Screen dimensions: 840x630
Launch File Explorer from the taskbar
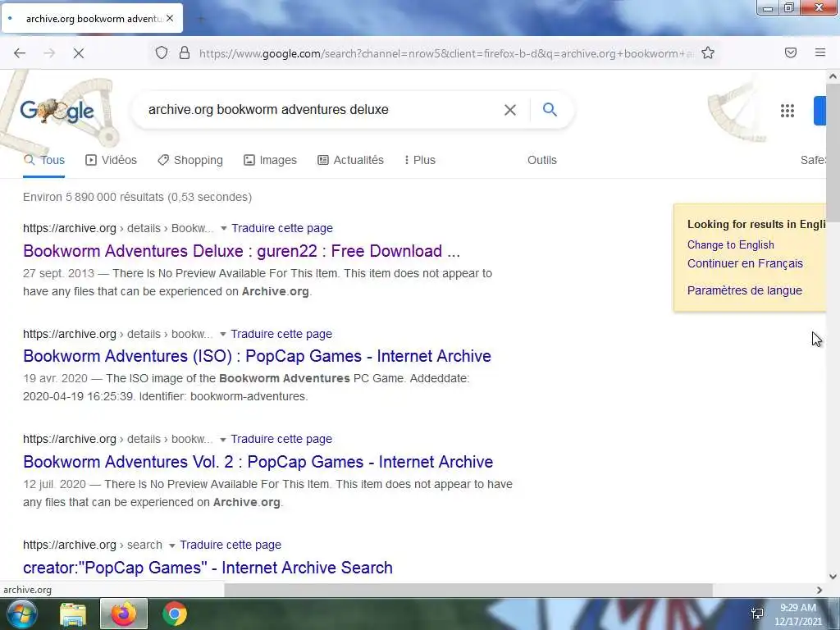coord(73,614)
